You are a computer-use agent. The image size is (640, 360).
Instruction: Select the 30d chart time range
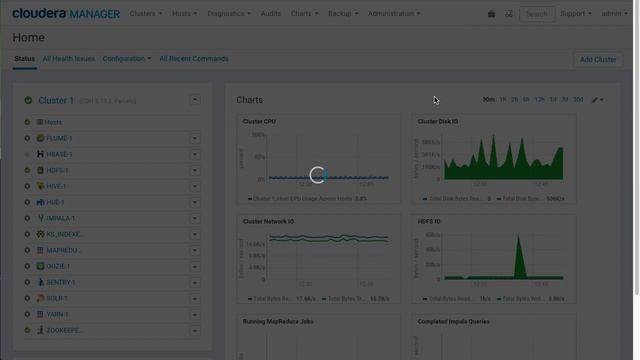(578, 100)
